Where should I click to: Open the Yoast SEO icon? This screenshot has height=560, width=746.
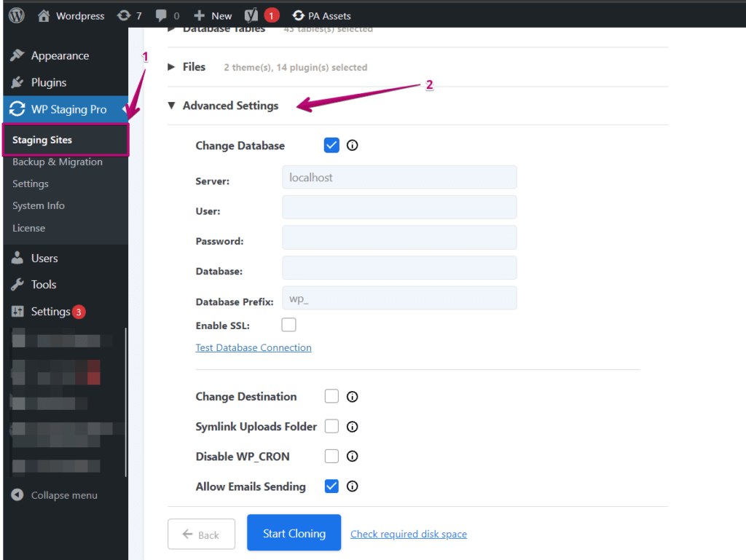tap(251, 16)
